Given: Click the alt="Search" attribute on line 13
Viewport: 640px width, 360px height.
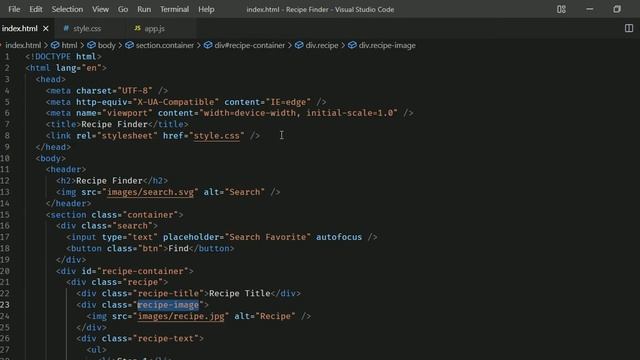Looking at the screenshot, I should [234, 192].
